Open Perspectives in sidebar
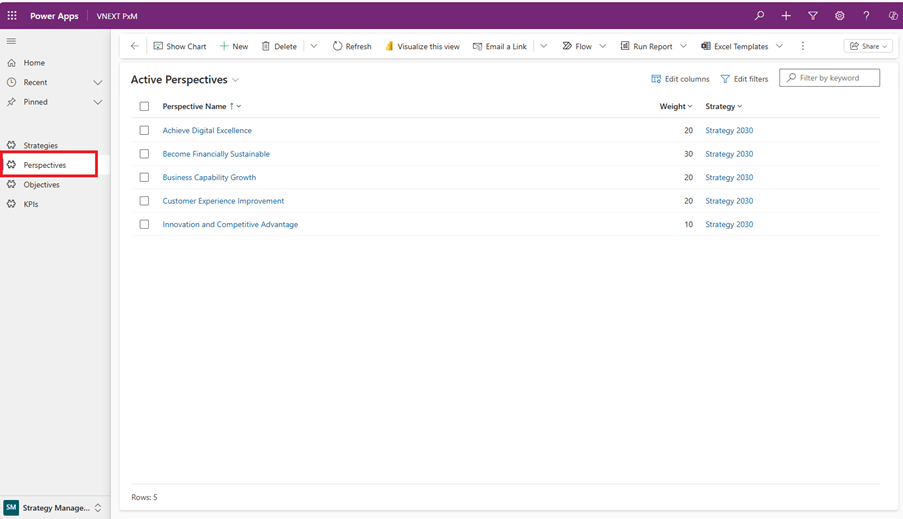 pyautogui.click(x=44, y=165)
